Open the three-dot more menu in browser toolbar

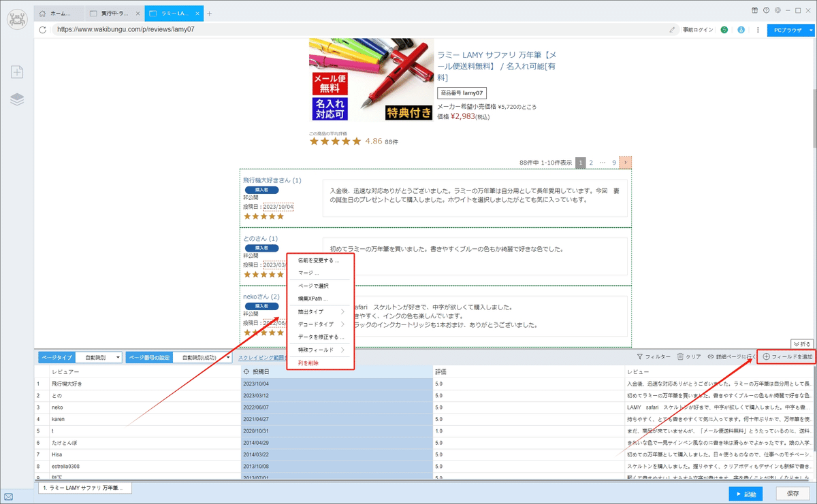[x=757, y=30]
